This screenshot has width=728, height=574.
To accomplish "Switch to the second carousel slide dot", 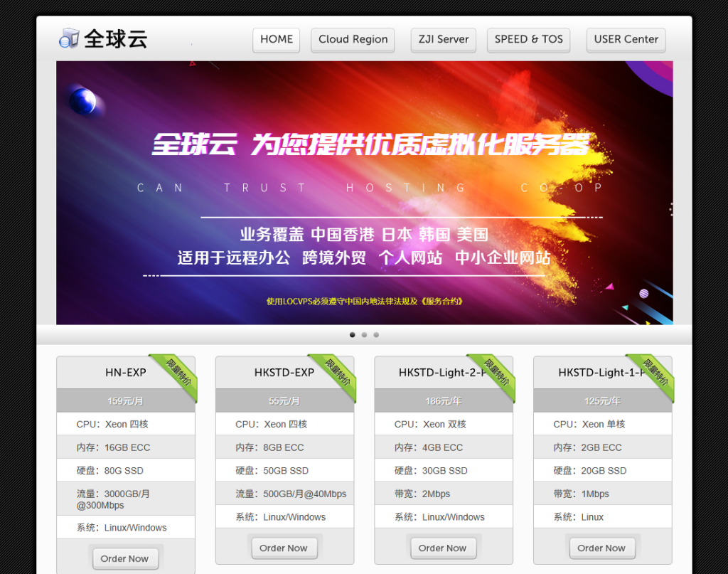I will pyautogui.click(x=364, y=334).
